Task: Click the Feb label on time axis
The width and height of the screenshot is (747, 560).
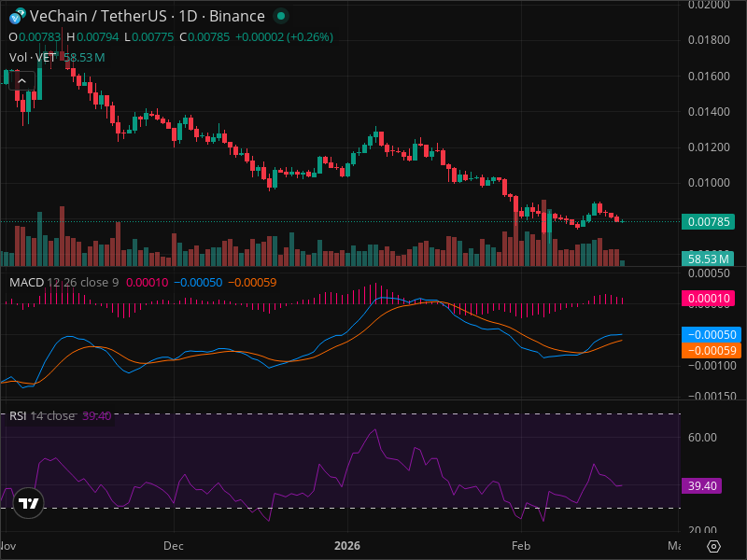Action: (x=521, y=546)
